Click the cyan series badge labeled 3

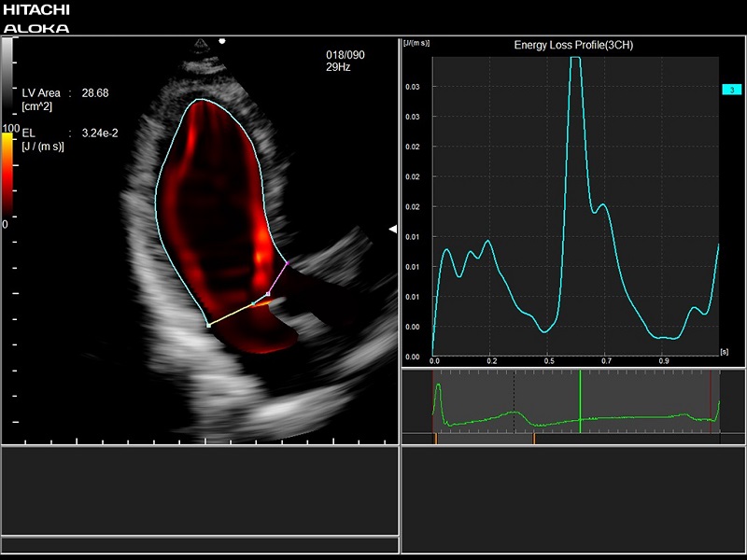click(731, 90)
